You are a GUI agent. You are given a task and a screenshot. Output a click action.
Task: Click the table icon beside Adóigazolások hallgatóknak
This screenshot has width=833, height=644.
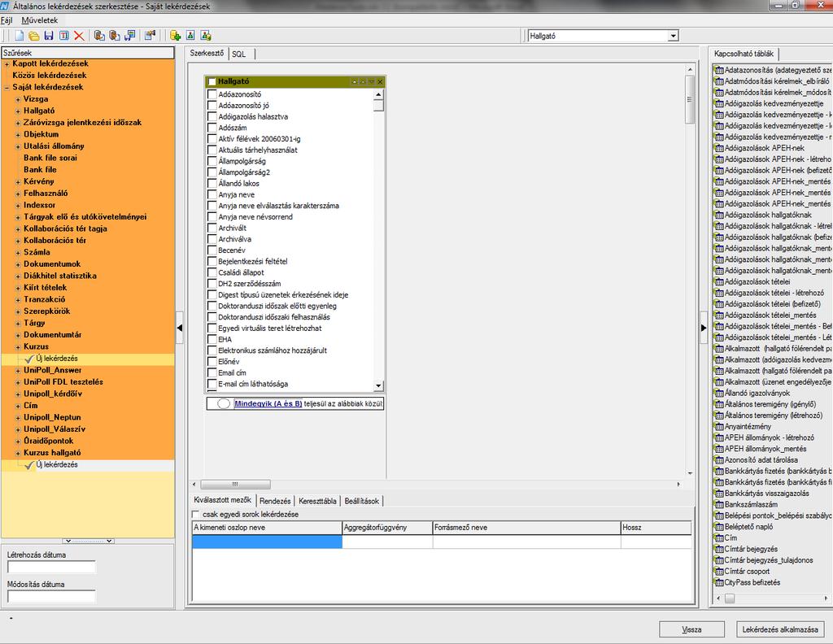[x=719, y=215]
